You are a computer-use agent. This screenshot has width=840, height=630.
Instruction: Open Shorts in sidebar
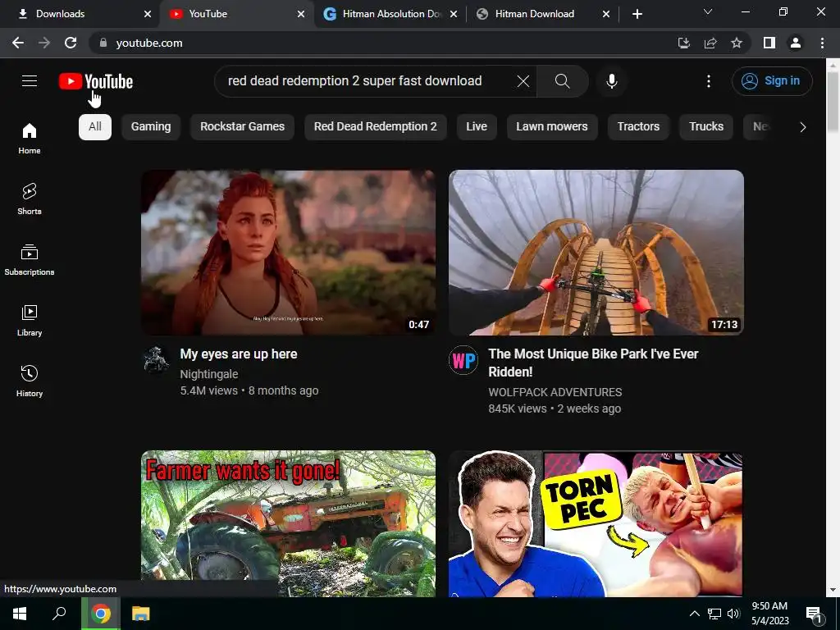click(x=30, y=199)
